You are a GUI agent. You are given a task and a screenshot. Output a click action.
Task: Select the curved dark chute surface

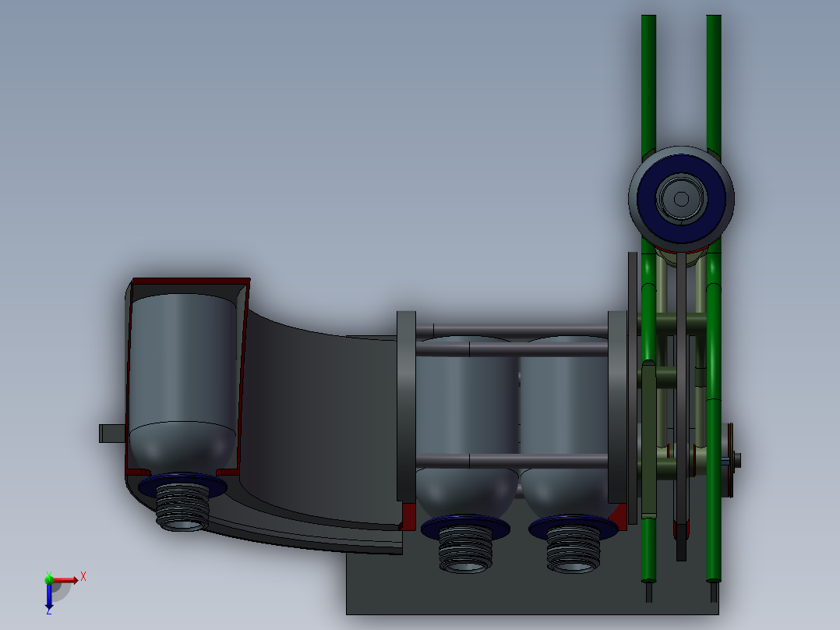coord(321,423)
